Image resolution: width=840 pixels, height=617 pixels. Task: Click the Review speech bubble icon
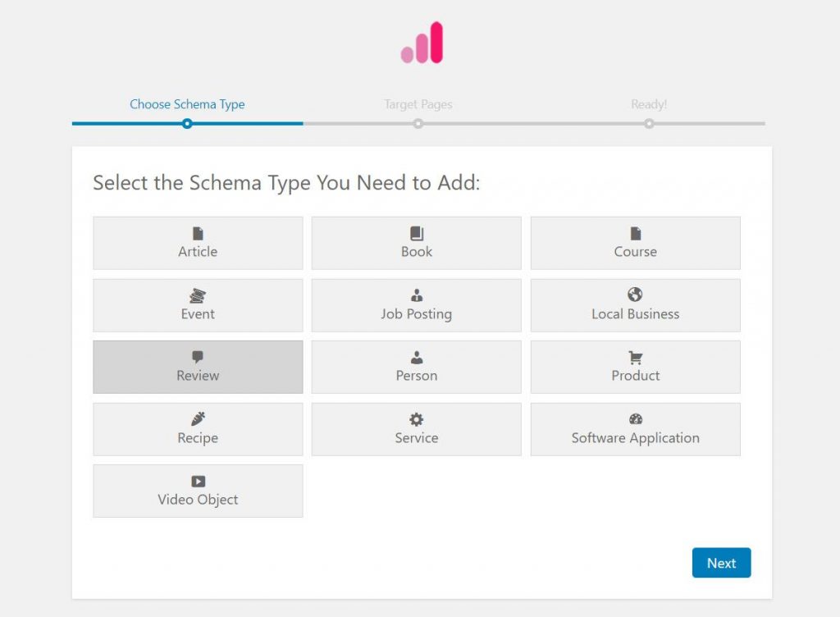coord(198,357)
